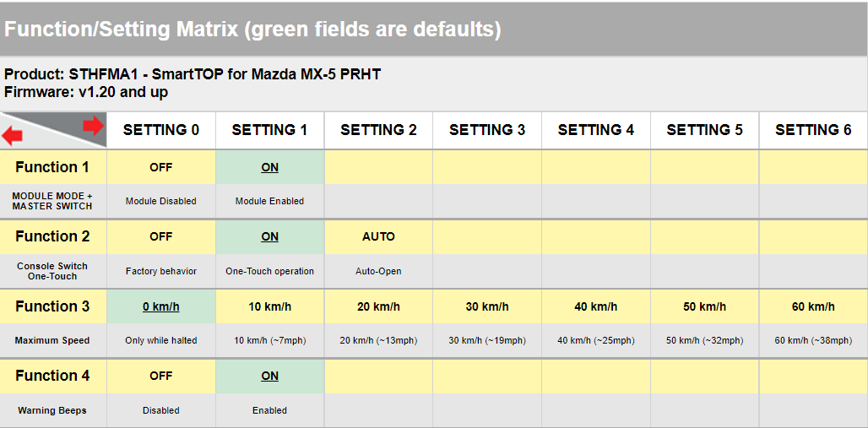The height and width of the screenshot is (428, 868).
Task: Click the underlined ON for Function 2
Action: click(x=269, y=237)
